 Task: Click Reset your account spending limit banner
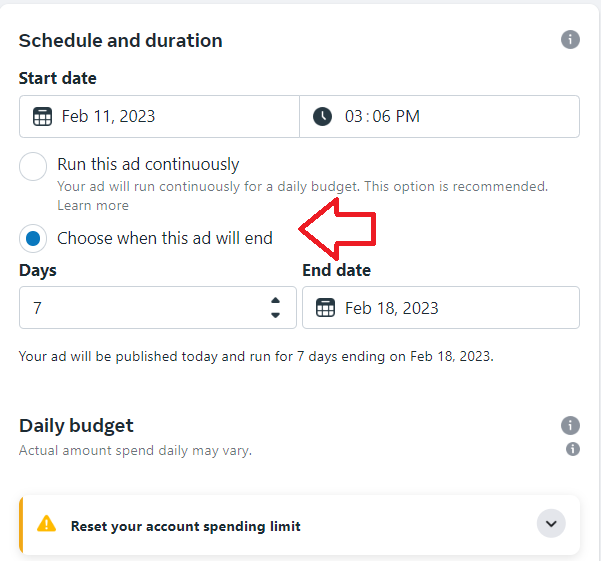[299, 524]
